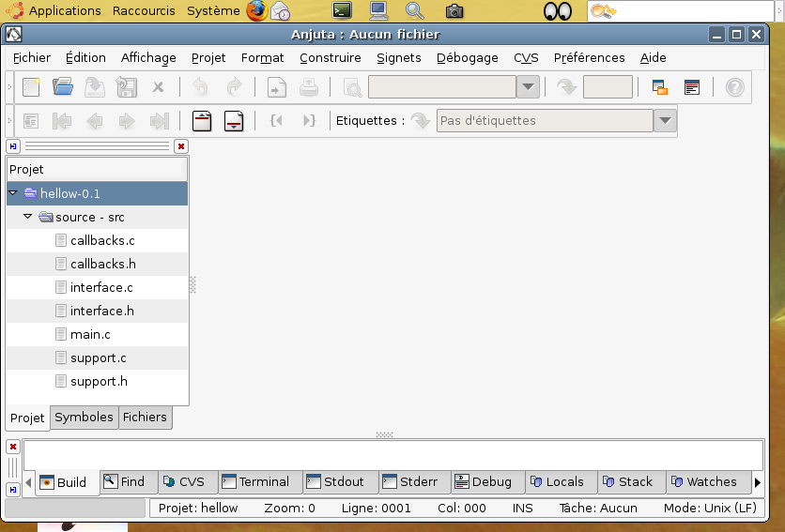785x532 pixels.
Task: Open the Construire menu
Action: (x=331, y=58)
